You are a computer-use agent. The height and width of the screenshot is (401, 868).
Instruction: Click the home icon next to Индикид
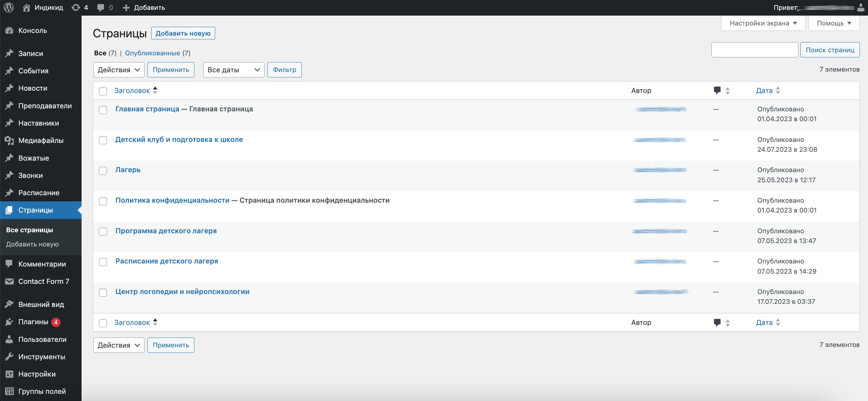coord(27,7)
